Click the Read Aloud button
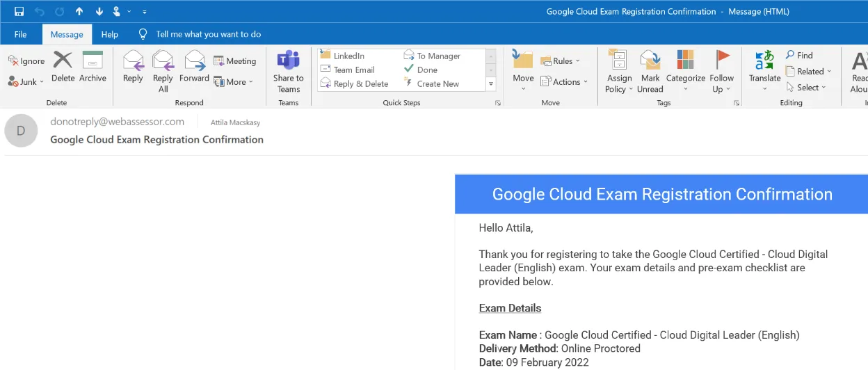This screenshot has height=370, width=868. pos(859,71)
